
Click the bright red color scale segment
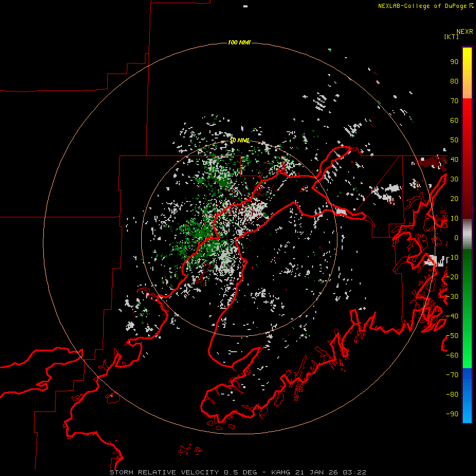pyautogui.click(x=467, y=109)
